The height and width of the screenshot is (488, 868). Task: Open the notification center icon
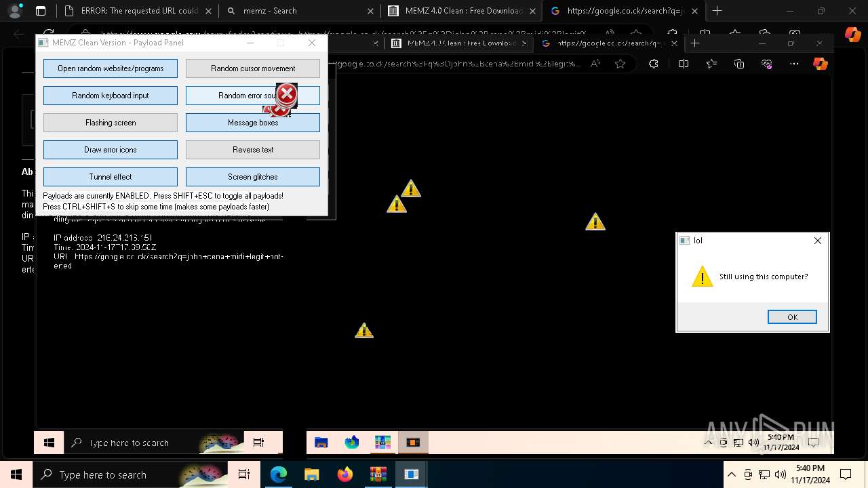coord(846,474)
